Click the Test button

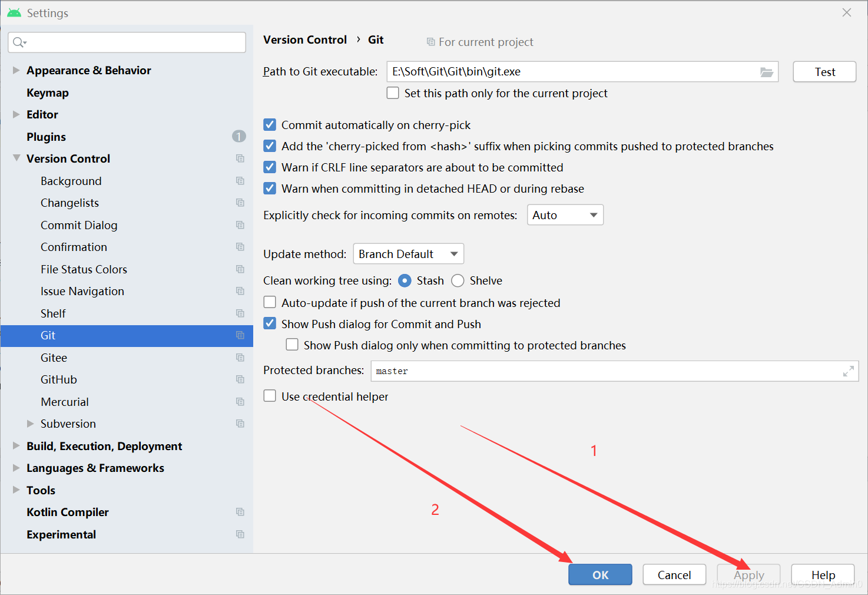pos(824,71)
